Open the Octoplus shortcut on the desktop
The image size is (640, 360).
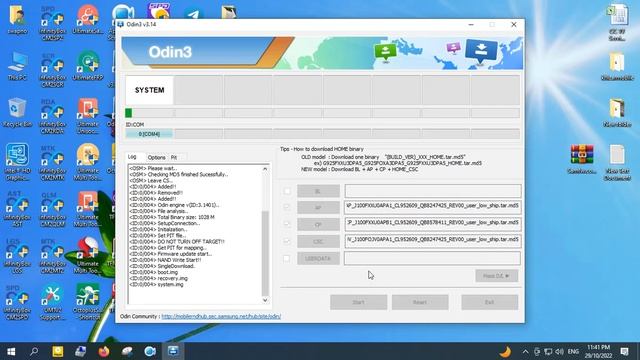(88, 302)
